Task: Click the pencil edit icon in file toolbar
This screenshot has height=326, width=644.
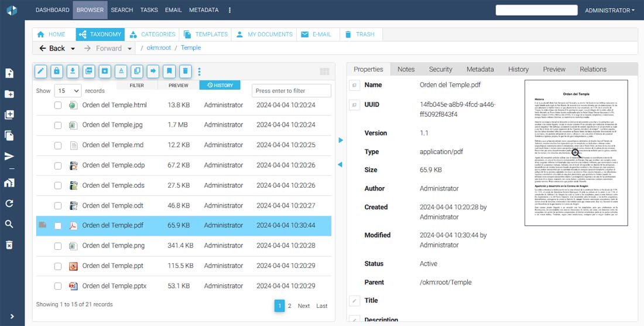Action: coord(40,72)
